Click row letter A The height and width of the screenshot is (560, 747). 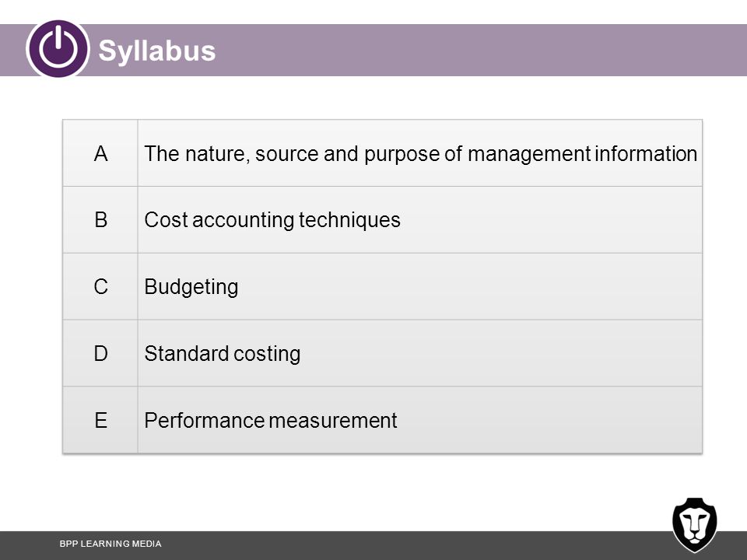pyautogui.click(x=100, y=153)
